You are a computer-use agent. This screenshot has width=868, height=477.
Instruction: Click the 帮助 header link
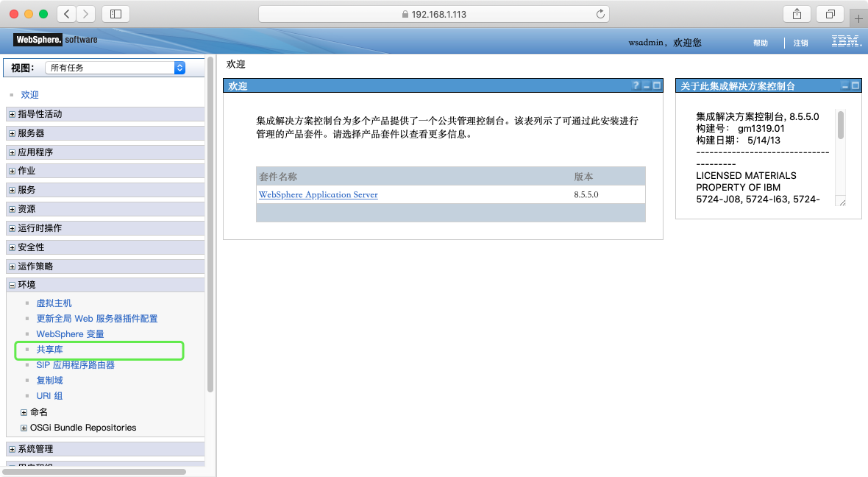pyautogui.click(x=761, y=43)
